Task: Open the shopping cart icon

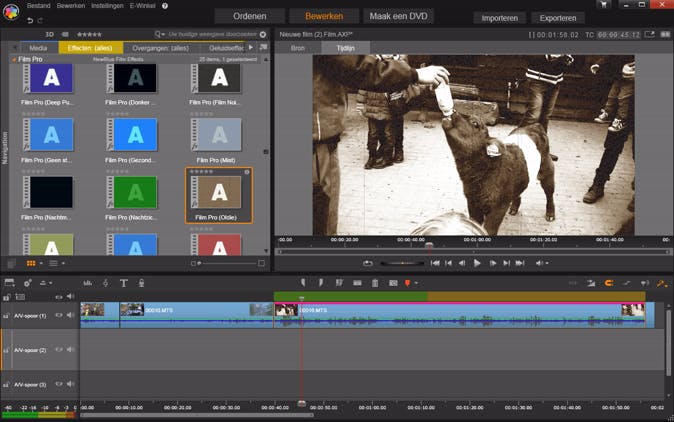Action: pos(603,5)
